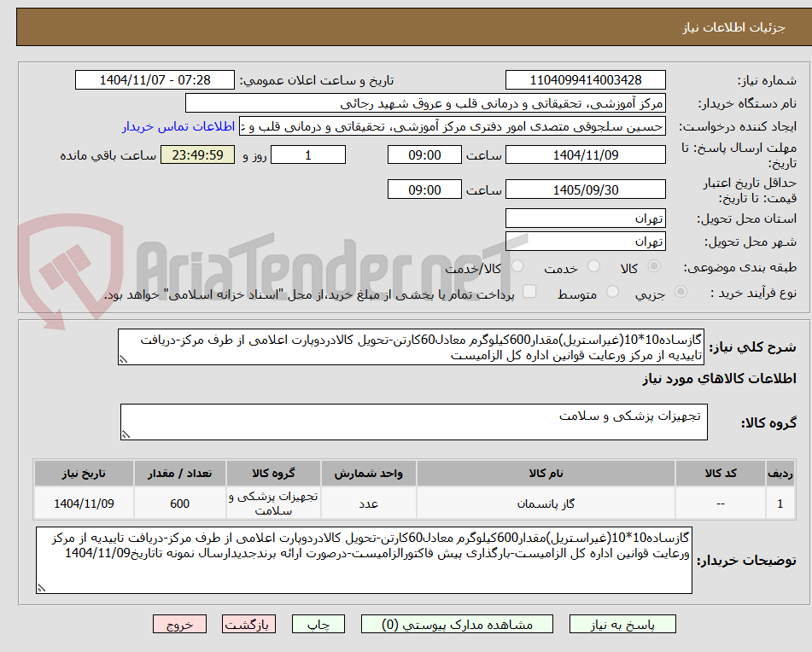Select the متوسط purchase type radio

point(612,292)
